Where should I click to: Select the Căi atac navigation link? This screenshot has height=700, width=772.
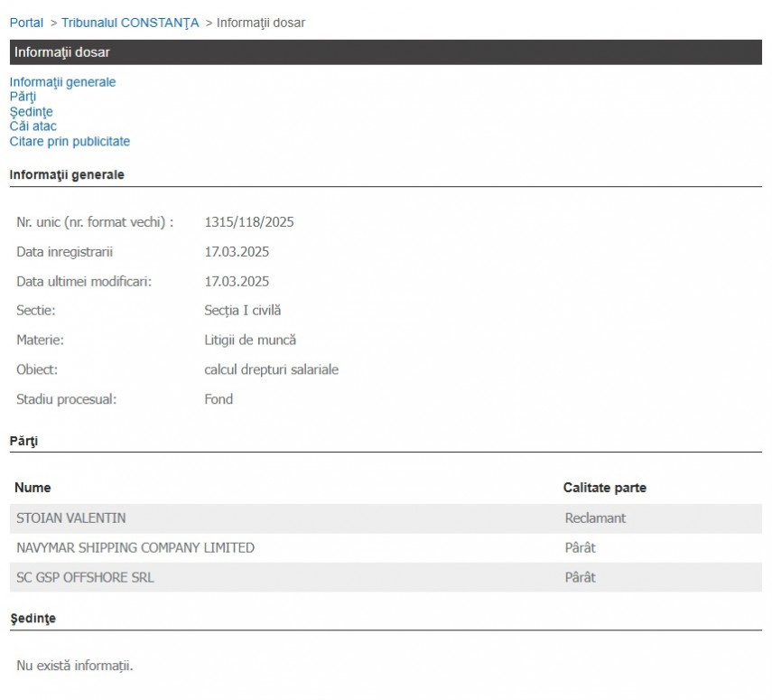[33, 126]
